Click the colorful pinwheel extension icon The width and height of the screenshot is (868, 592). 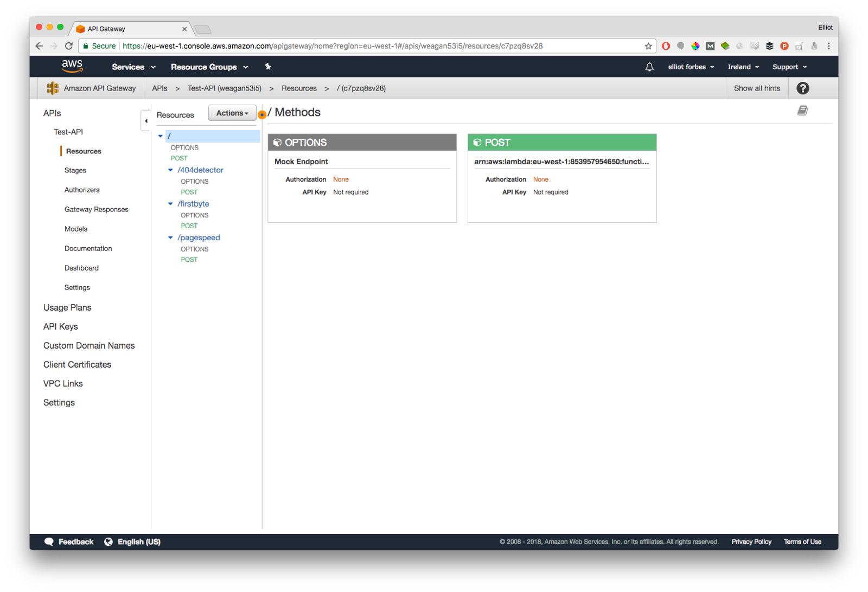695,46
